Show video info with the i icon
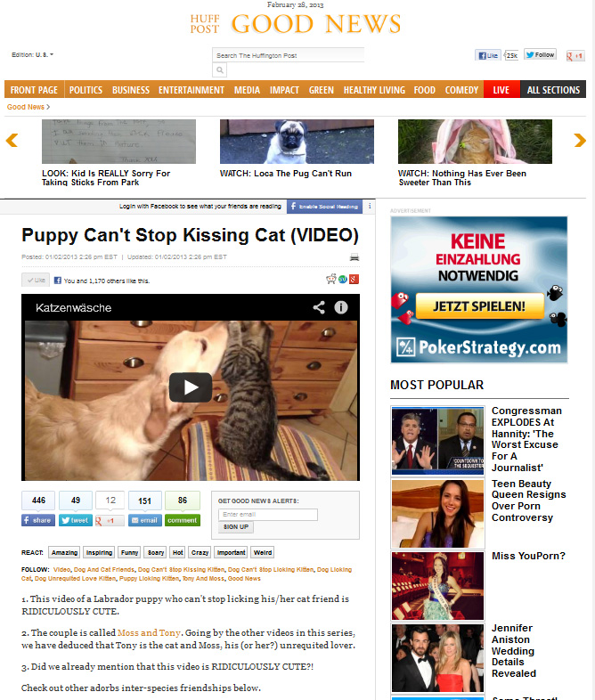 [341, 307]
